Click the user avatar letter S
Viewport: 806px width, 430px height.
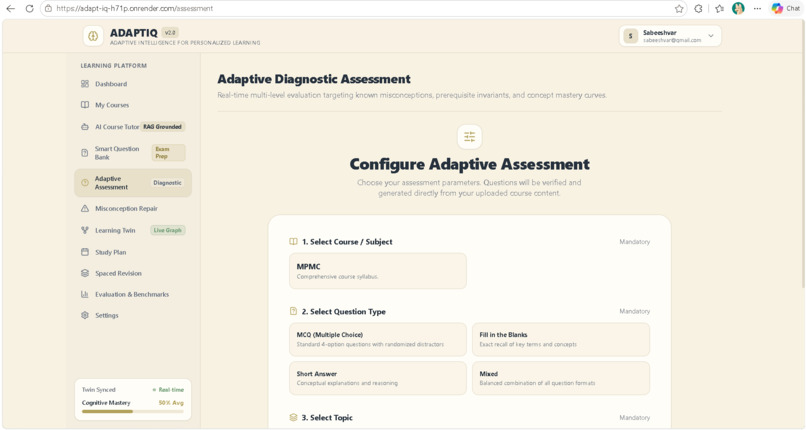(631, 36)
